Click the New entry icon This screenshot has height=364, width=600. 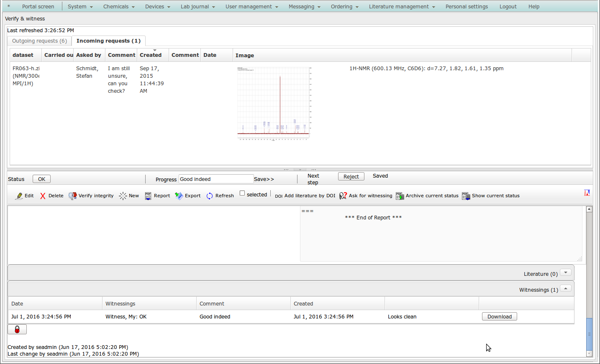tap(123, 196)
